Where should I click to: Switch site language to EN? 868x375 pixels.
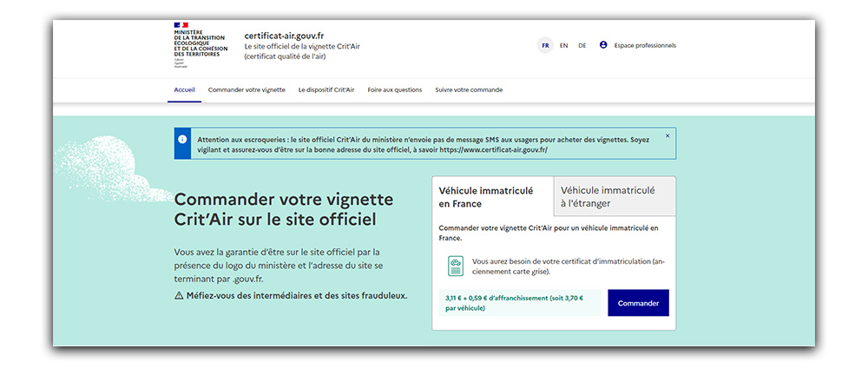[563, 45]
